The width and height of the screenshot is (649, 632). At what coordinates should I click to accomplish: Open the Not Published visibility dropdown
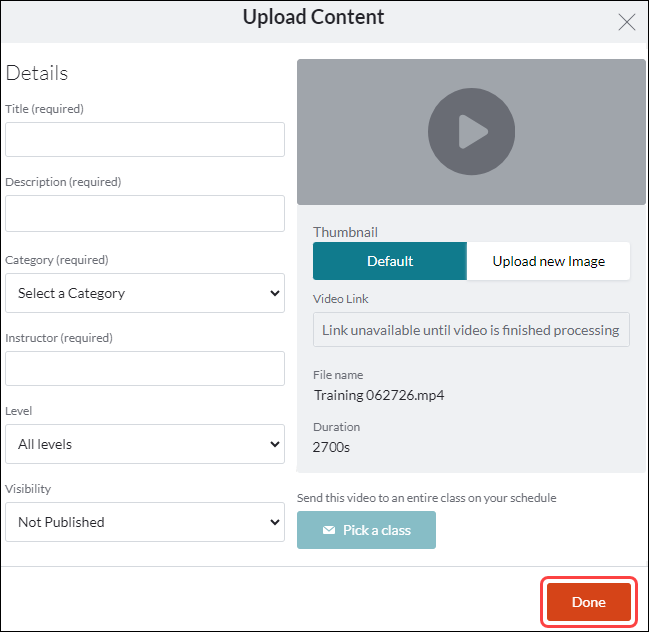(145, 522)
